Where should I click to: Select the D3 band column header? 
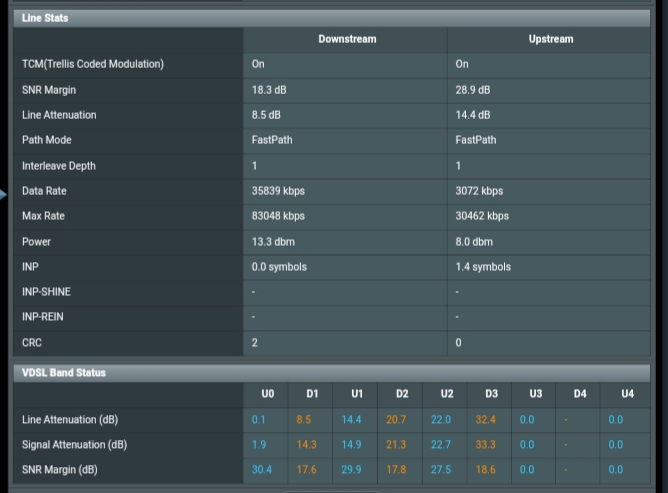coord(491,394)
